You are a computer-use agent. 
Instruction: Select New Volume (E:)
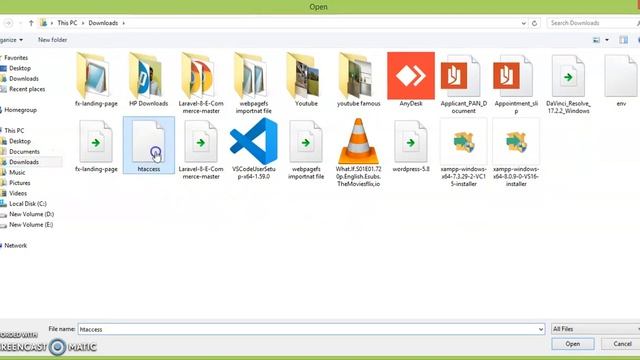31,224
